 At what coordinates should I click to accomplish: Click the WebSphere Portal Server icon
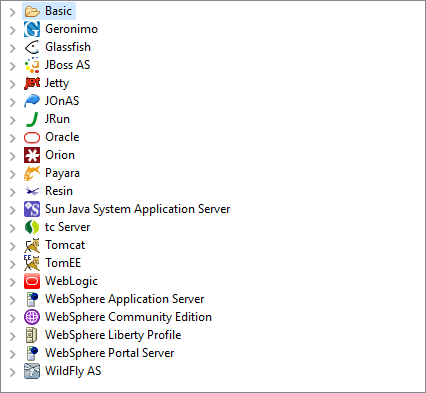[32, 353]
